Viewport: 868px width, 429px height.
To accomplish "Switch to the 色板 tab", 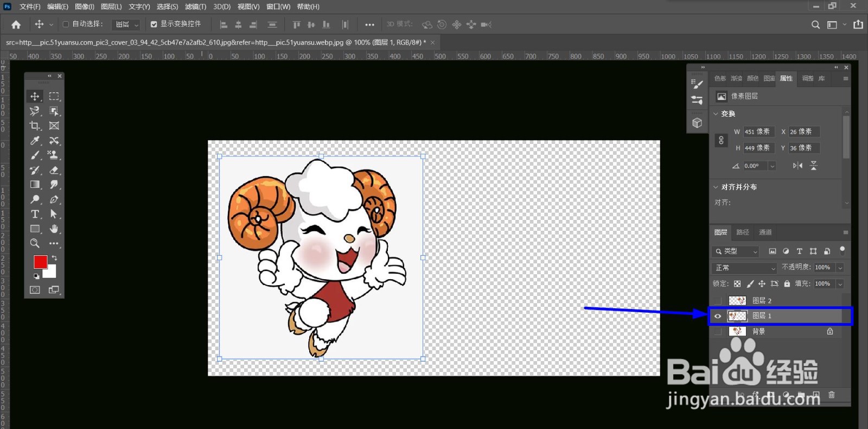I will tap(720, 78).
